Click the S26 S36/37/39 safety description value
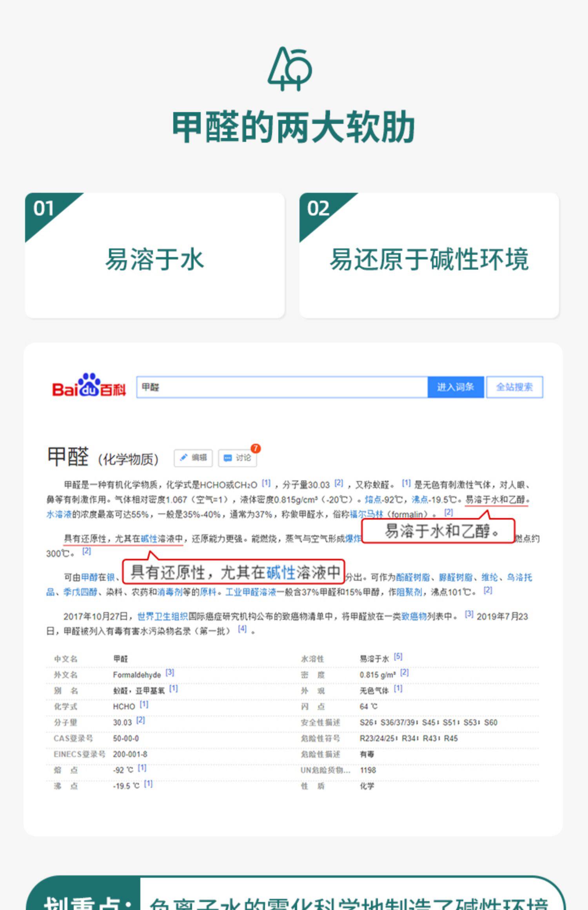This screenshot has width=588, height=910. point(429,723)
